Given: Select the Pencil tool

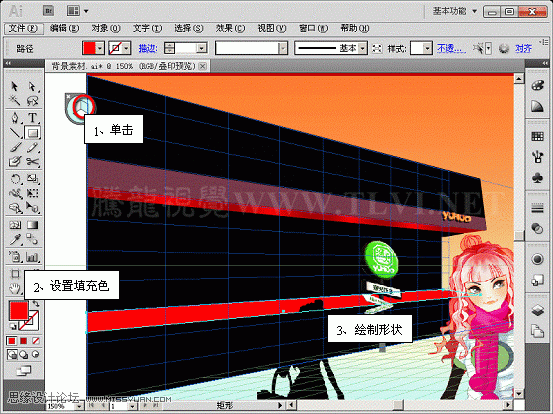Looking at the screenshot, I should tap(32, 147).
